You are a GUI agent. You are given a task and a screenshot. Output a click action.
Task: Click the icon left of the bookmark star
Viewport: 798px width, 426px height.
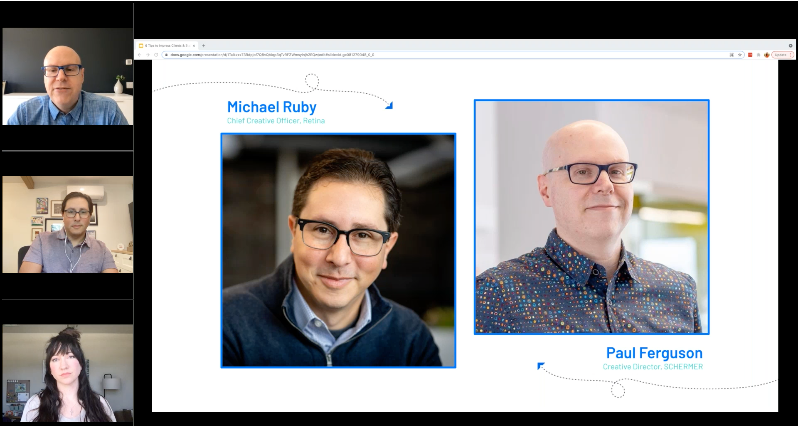click(x=732, y=54)
